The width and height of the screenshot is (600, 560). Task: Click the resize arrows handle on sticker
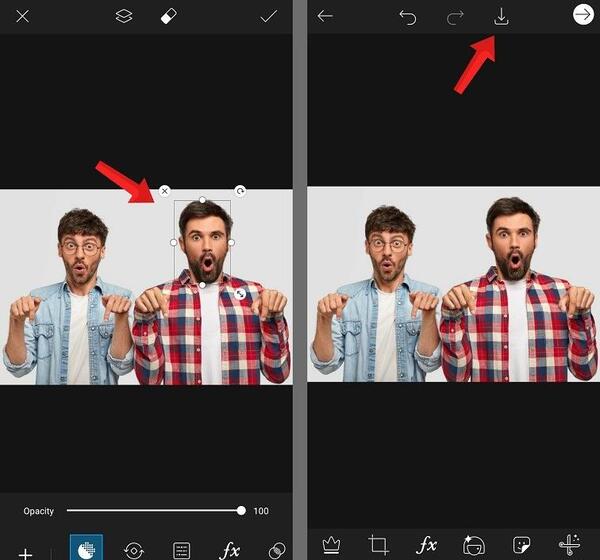pos(240,294)
